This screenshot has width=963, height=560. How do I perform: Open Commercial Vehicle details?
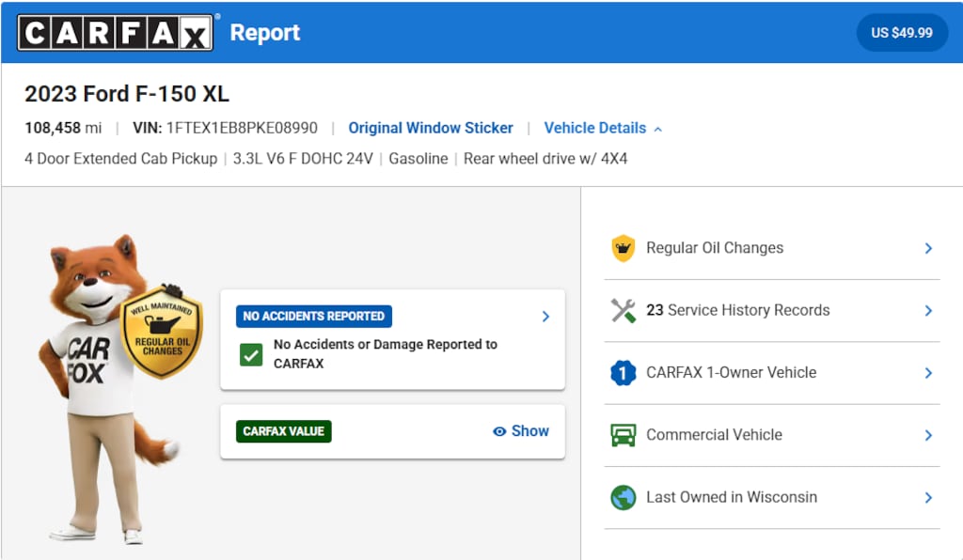tap(772, 435)
